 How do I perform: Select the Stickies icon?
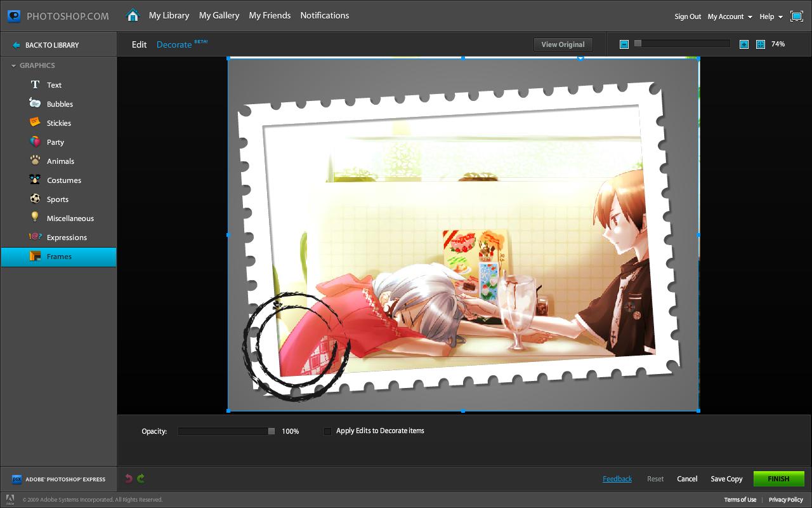(35, 122)
